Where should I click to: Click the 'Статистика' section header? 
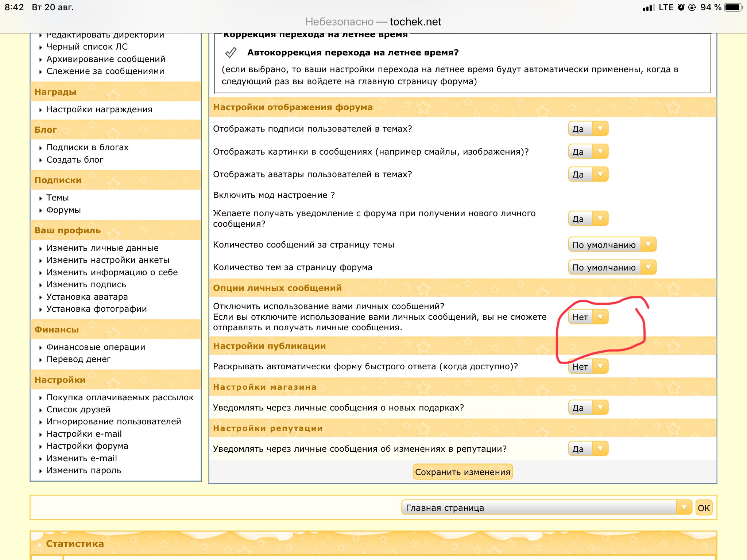75,544
